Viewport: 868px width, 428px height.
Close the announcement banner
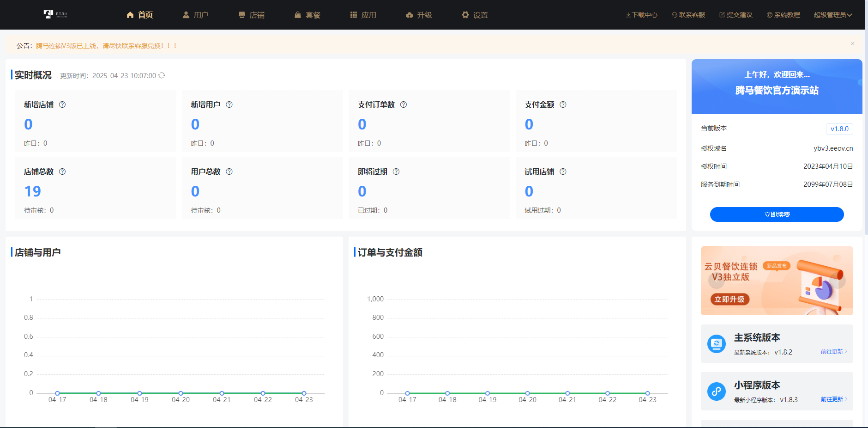click(853, 43)
